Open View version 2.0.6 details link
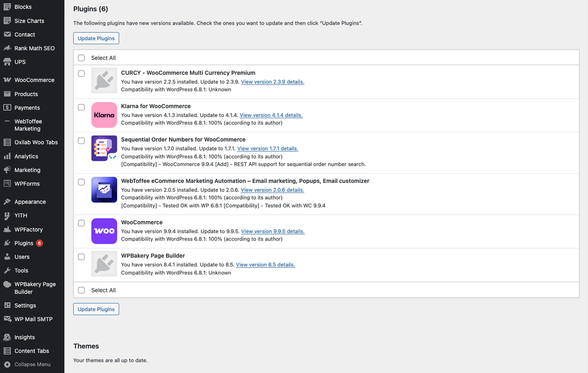This screenshot has width=588, height=373. 272,190
